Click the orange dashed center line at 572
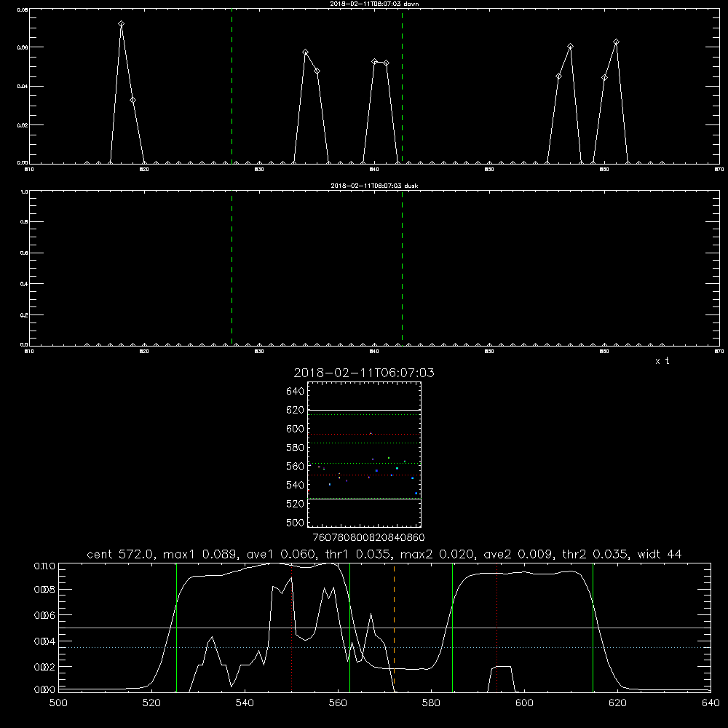This screenshot has height=728, width=728. (x=394, y=628)
